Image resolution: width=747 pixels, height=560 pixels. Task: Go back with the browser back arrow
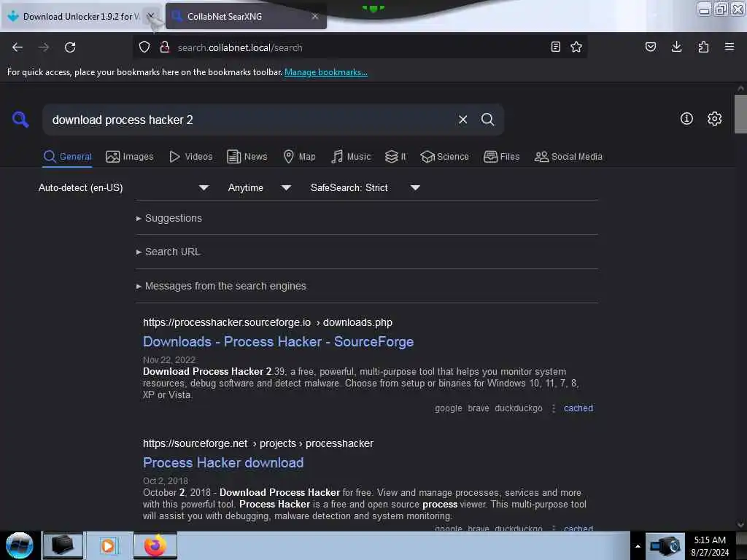[x=18, y=47]
